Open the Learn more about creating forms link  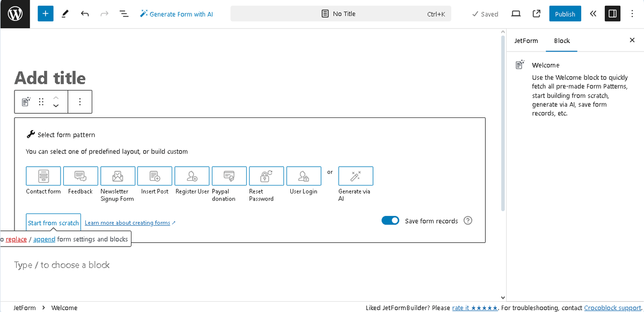click(x=127, y=222)
